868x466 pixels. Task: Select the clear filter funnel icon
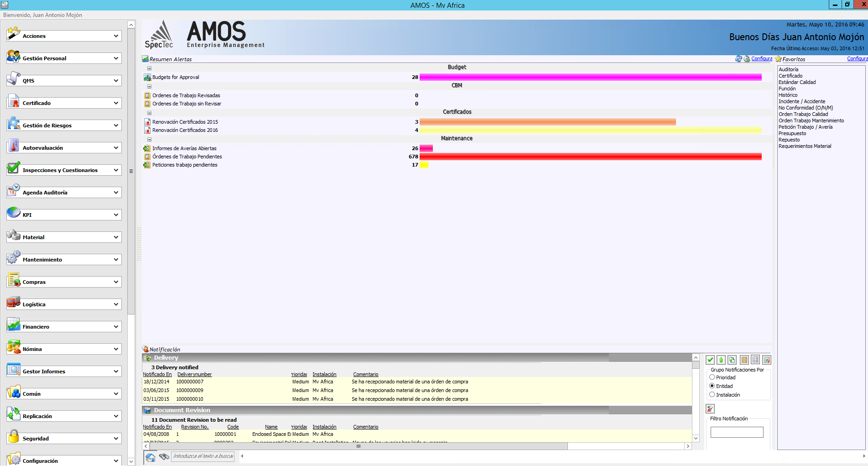711,408
